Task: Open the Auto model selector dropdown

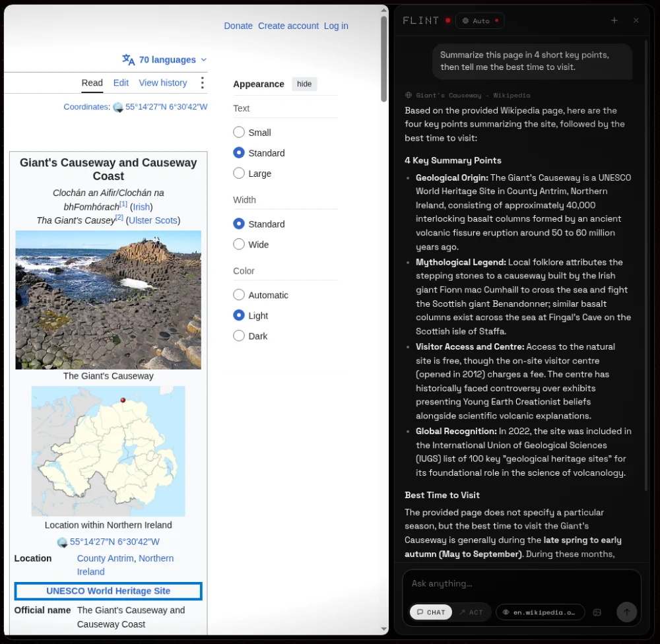Action: [x=480, y=20]
